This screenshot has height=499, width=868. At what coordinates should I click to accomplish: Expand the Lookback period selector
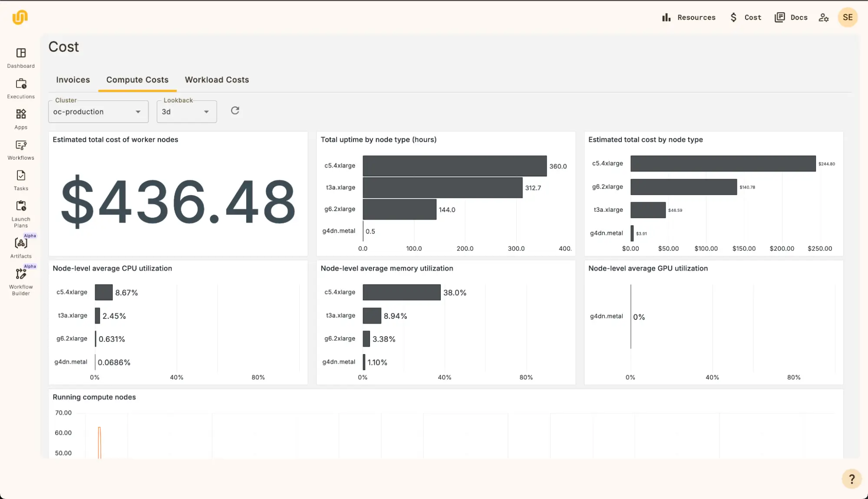tap(186, 112)
